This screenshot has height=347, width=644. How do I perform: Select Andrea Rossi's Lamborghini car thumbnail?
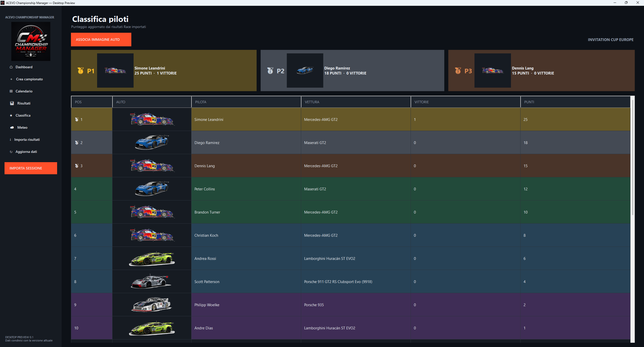152,258
